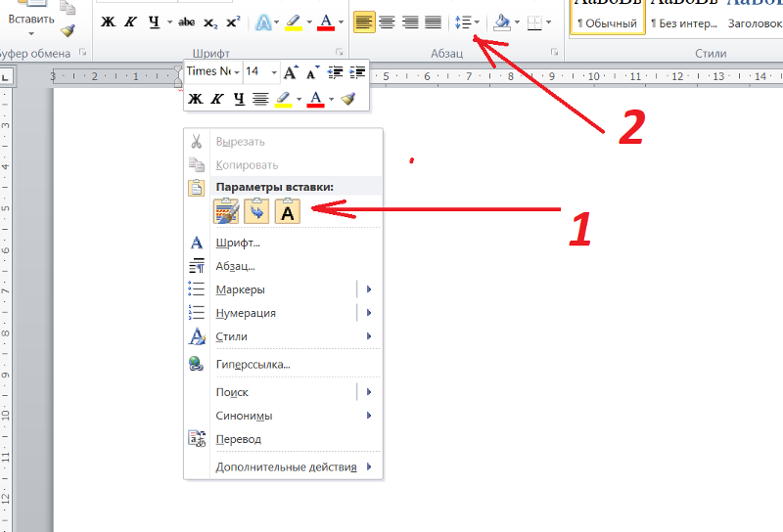
Task: Open Стили submenu in context menu
Action: click(x=283, y=336)
